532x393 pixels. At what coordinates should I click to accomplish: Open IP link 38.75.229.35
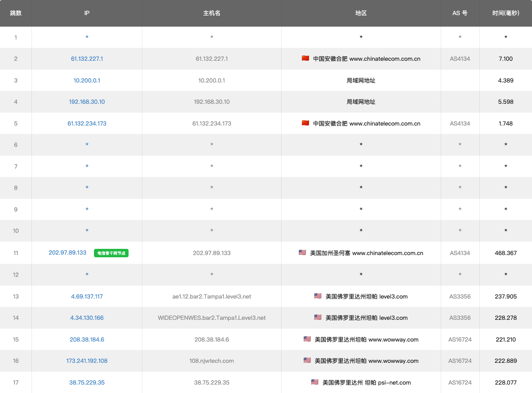pyautogui.click(x=87, y=382)
